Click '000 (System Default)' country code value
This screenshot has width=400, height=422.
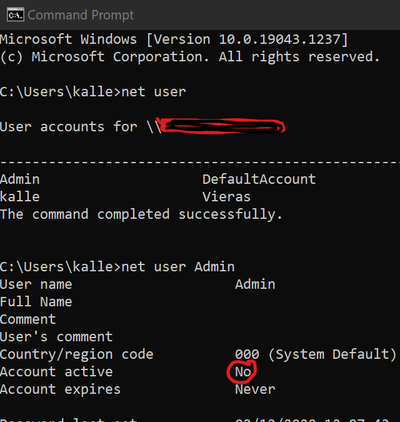[x=316, y=354]
